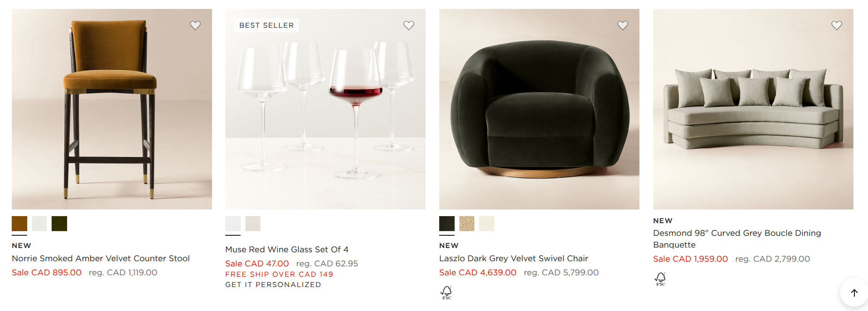Click the scroll-to-top arrow button
The height and width of the screenshot is (311, 868).
(x=853, y=293)
